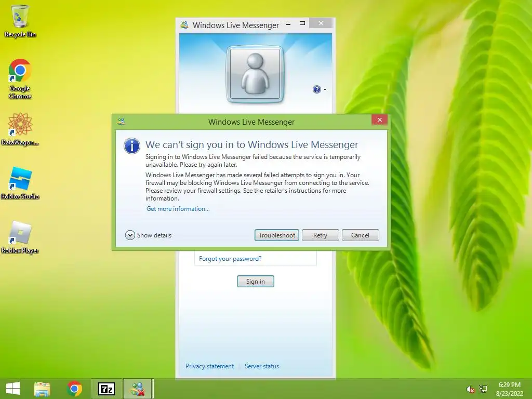Close the main Windows Live Messenger window
The height and width of the screenshot is (399, 532).
coord(321,23)
